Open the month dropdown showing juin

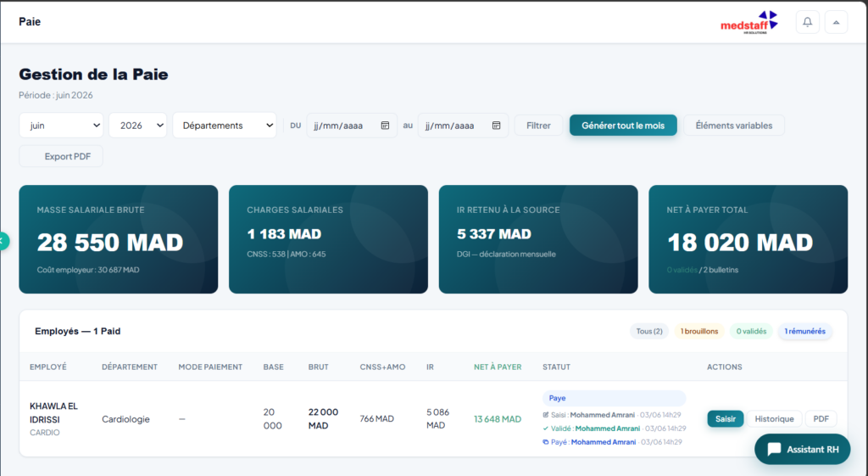[x=61, y=126]
